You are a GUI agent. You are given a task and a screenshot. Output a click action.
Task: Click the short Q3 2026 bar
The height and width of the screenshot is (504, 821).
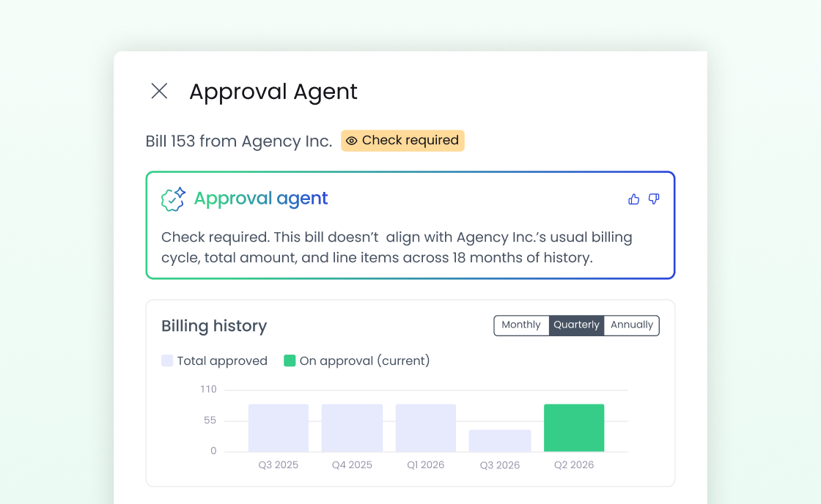500,441
